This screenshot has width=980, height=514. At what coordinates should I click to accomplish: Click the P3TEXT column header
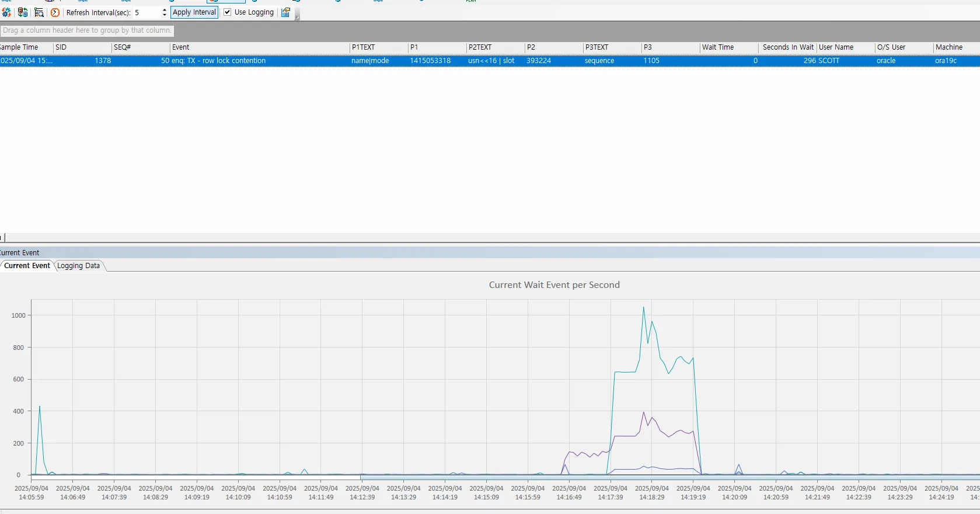pos(612,47)
